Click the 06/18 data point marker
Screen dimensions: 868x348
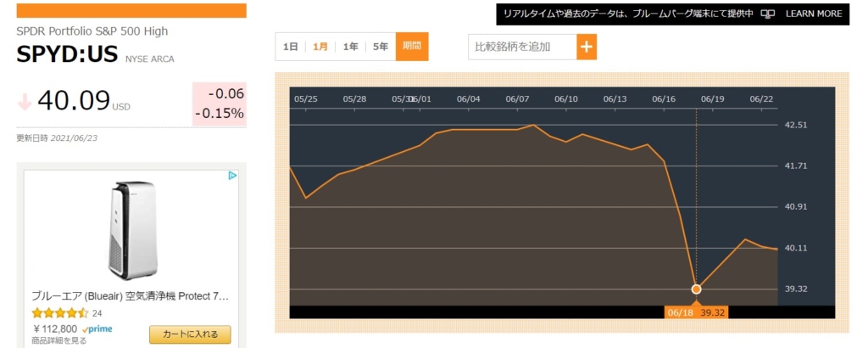coord(697,289)
